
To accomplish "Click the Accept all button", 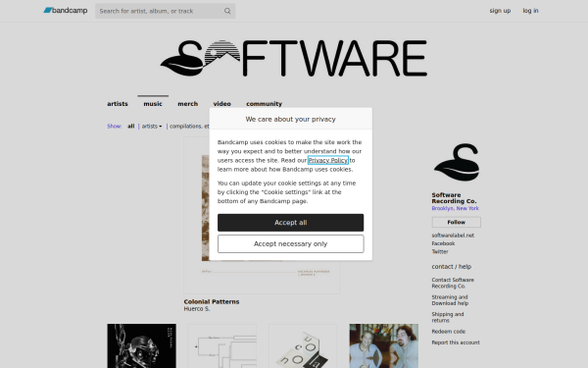I will (291, 223).
